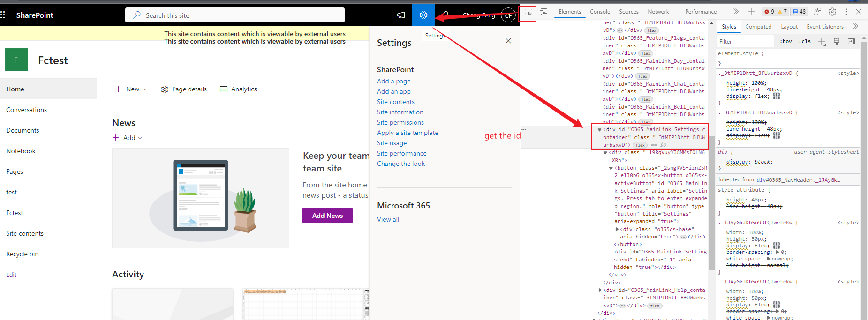Select the Layout sidebar tab
Viewport: 868px width, 320px height.
[789, 27]
